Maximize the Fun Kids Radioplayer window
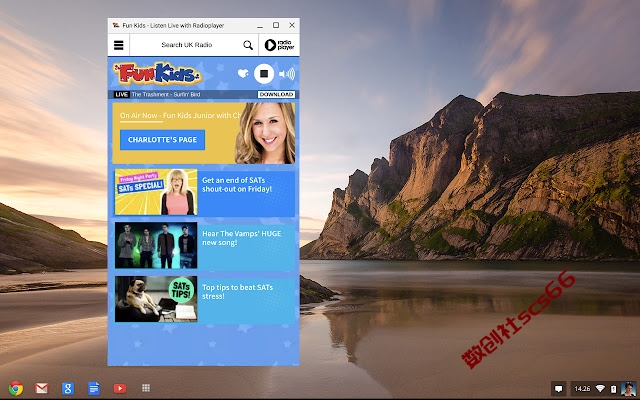Image resolution: width=640 pixels, height=400 pixels. pos(276,25)
